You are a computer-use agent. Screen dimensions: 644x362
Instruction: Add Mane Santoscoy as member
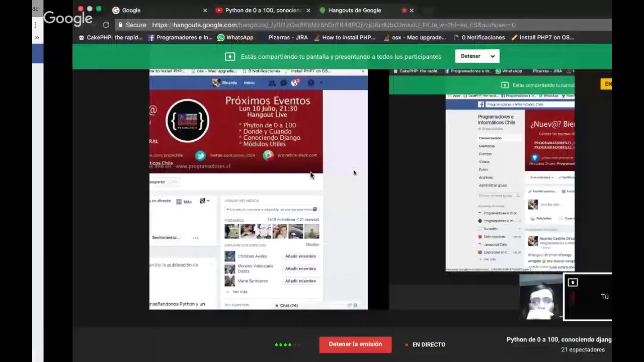(300, 281)
